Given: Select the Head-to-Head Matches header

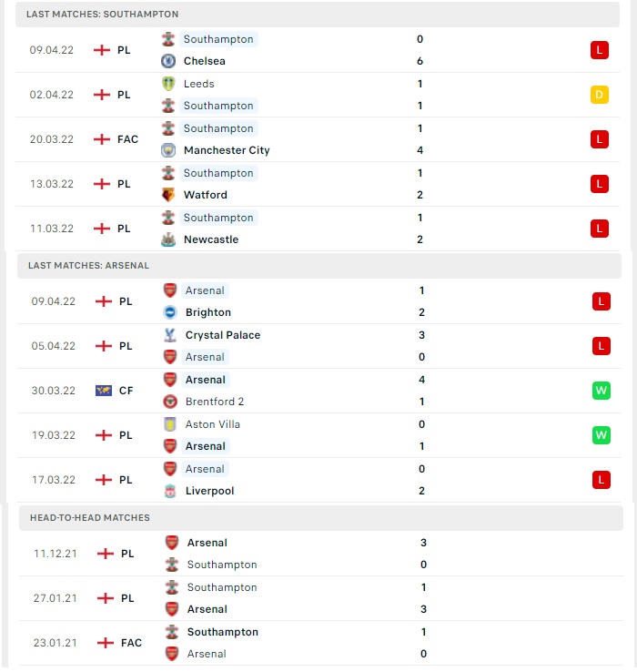Looking at the screenshot, I should 321,518.
